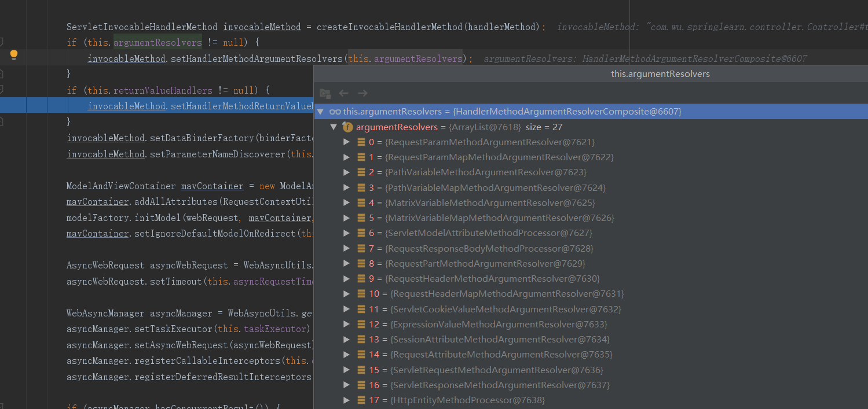
Task: Expand element 11 ServletCookieValueMethodArgumentResolver
Action: pyautogui.click(x=346, y=309)
